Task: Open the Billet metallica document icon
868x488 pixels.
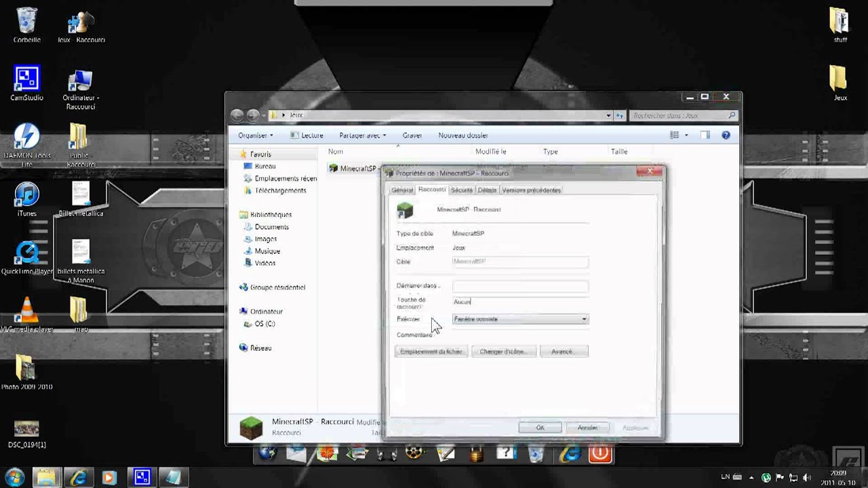Action: coord(81,199)
